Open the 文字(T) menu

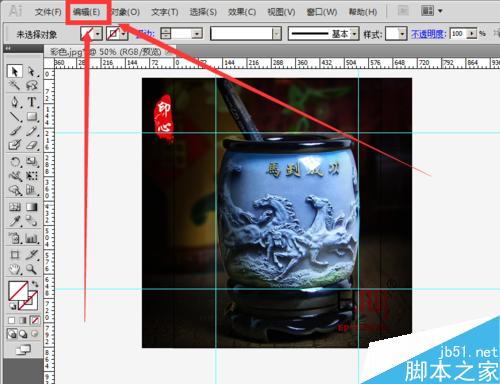coord(165,12)
